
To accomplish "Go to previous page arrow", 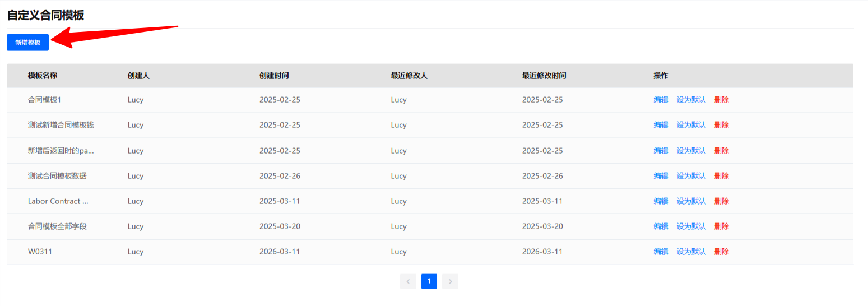I will point(408,281).
